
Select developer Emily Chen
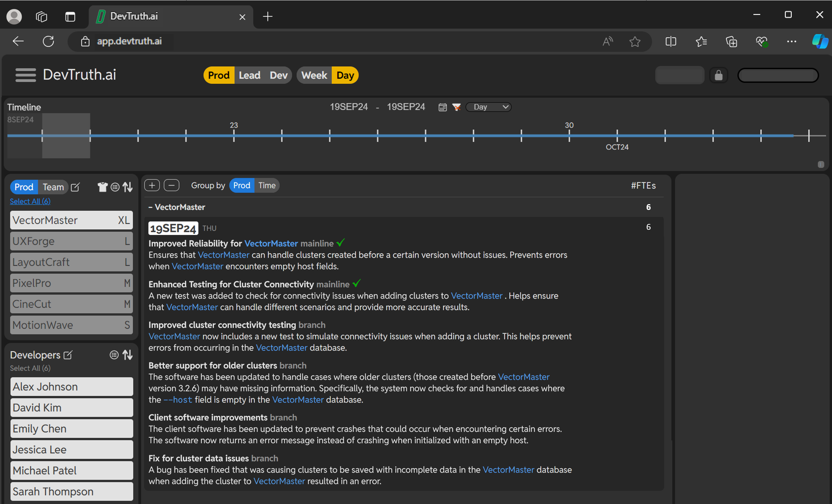coord(72,428)
